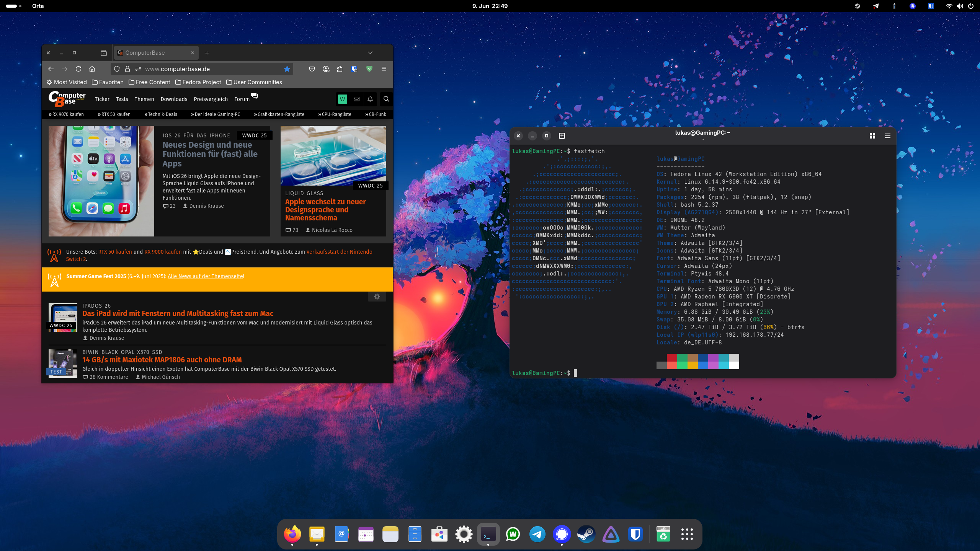Open ComputerBase notifications bell
This screenshot has width=980, height=551.
(x=370, y=99)
